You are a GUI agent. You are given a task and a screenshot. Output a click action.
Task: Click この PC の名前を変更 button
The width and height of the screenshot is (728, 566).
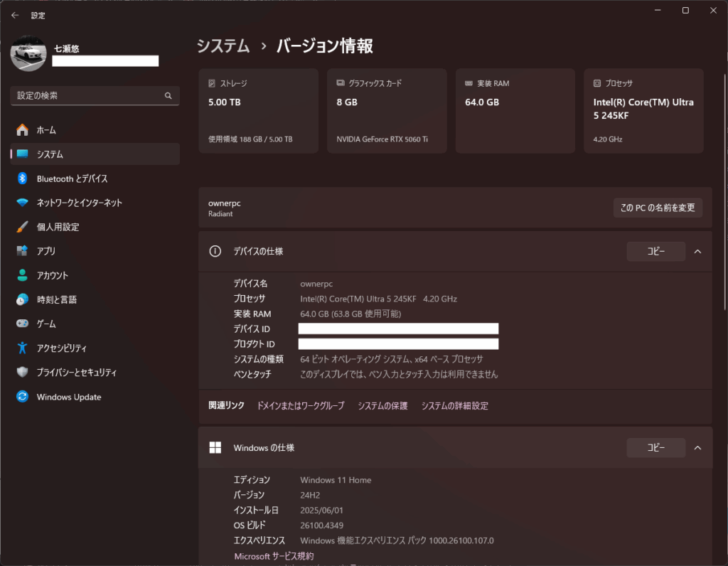tap(658, 208)
